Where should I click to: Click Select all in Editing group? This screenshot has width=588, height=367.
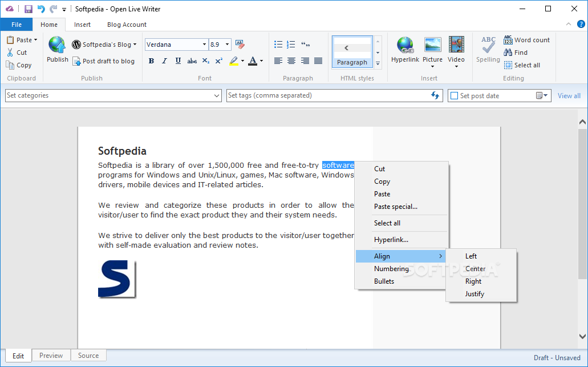[x=522, y=65]
